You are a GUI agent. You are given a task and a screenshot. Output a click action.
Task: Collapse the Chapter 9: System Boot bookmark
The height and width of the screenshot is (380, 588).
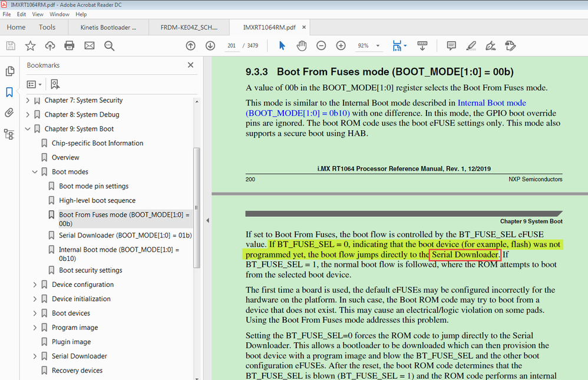click(28, 129)
